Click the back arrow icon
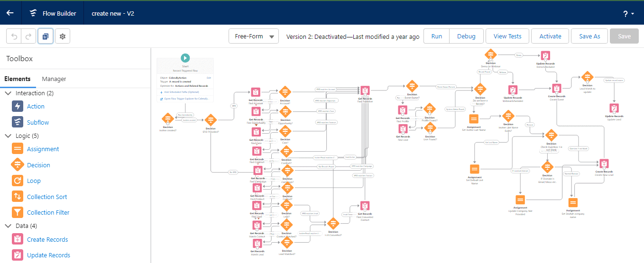Screen dimensions: 644x263 pos(10,13)
